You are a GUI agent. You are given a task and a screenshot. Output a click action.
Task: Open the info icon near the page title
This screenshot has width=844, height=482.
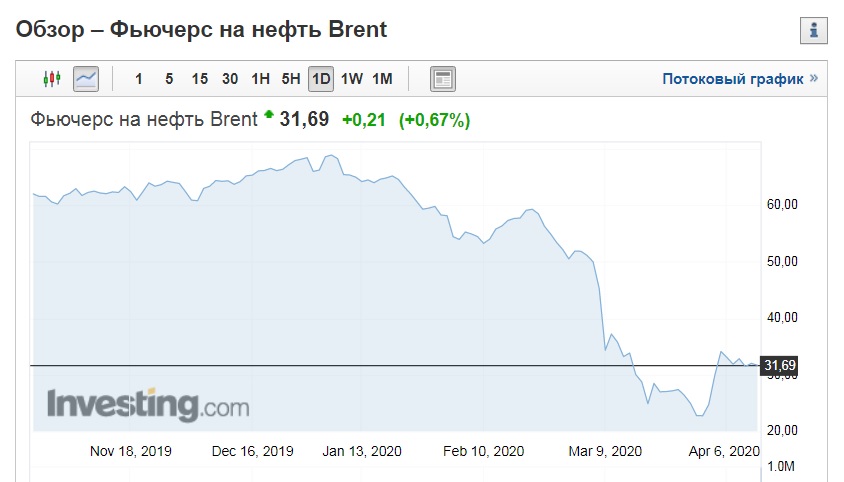(x=814, y=30)
